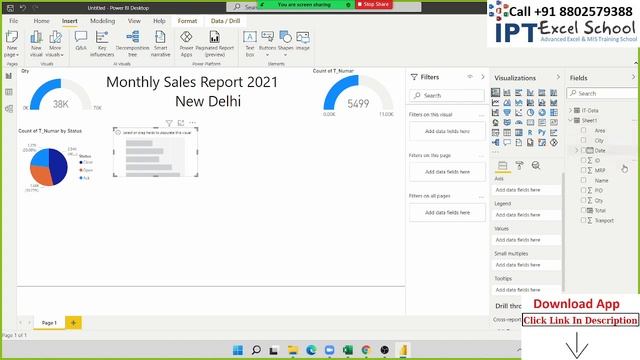640x360 pixels.
Task: Select the pie chart visualization icon
Action: pyautogui.click(x=530, y=112)
